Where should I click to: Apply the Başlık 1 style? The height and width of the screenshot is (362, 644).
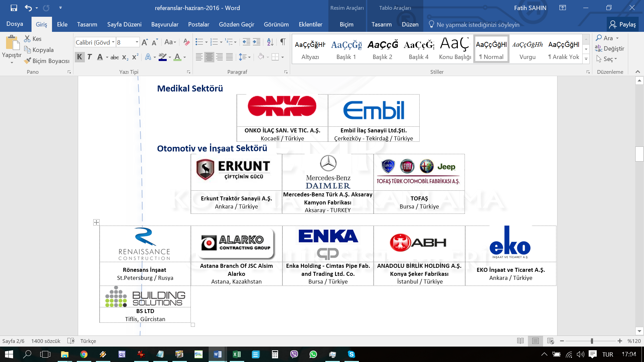[x=346, y=49]
